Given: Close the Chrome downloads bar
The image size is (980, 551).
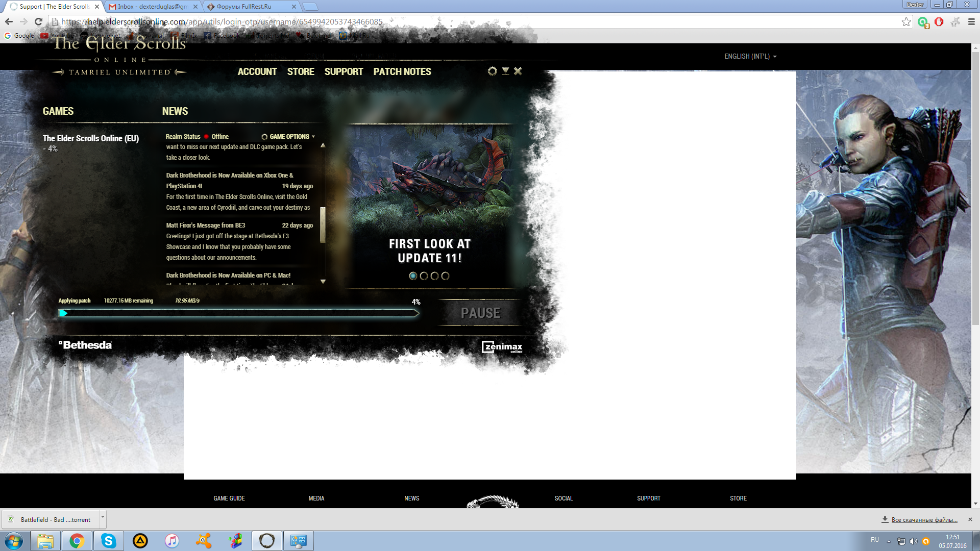Looking at the screenshot, I should [970, 519].
